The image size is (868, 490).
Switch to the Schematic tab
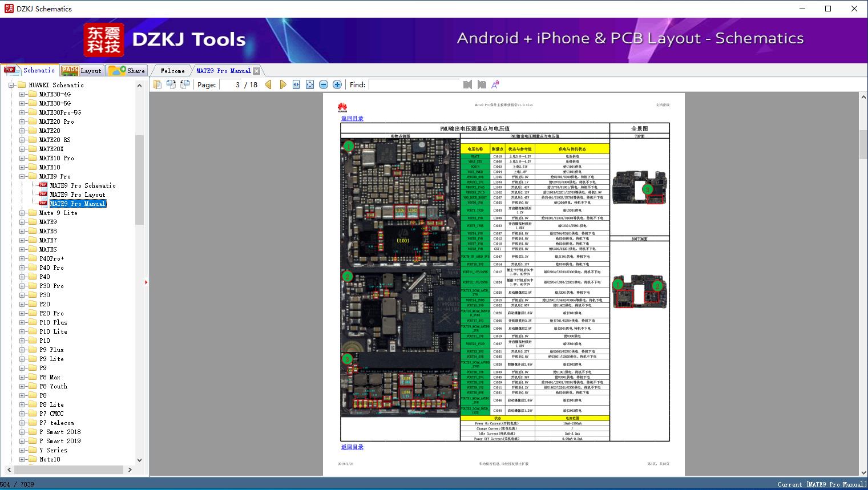[30, 70]
